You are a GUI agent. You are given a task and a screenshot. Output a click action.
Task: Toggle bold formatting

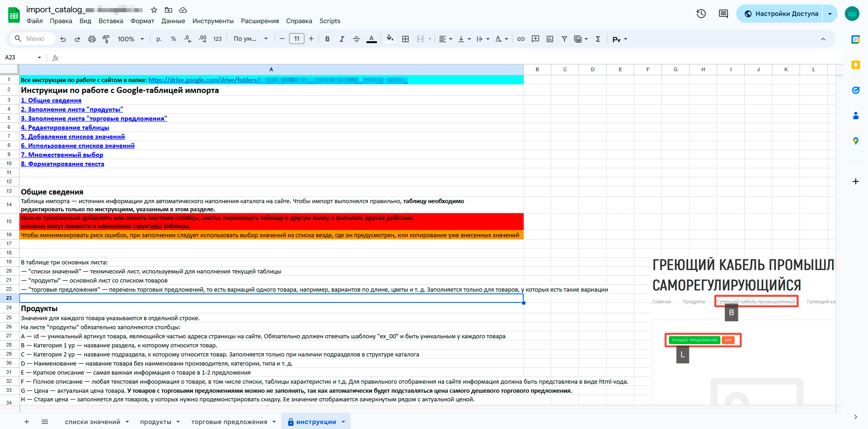[328, 39]
